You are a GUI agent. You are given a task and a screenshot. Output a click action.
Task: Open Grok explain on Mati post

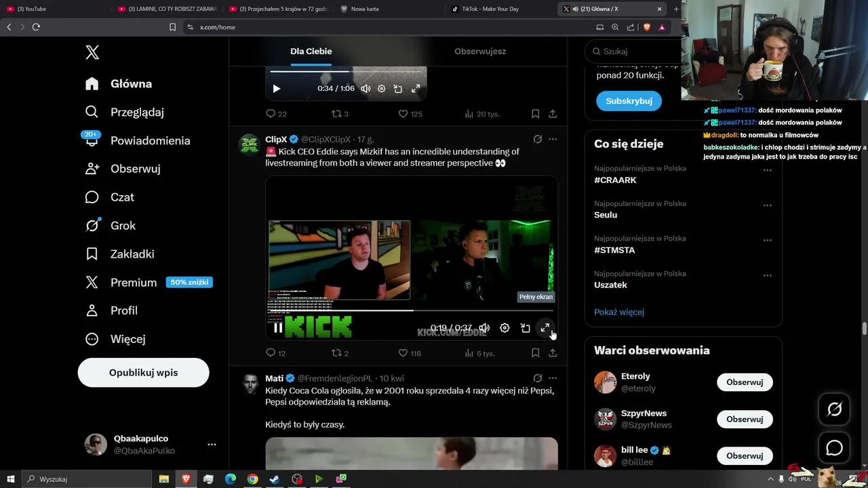click(538, 378)
